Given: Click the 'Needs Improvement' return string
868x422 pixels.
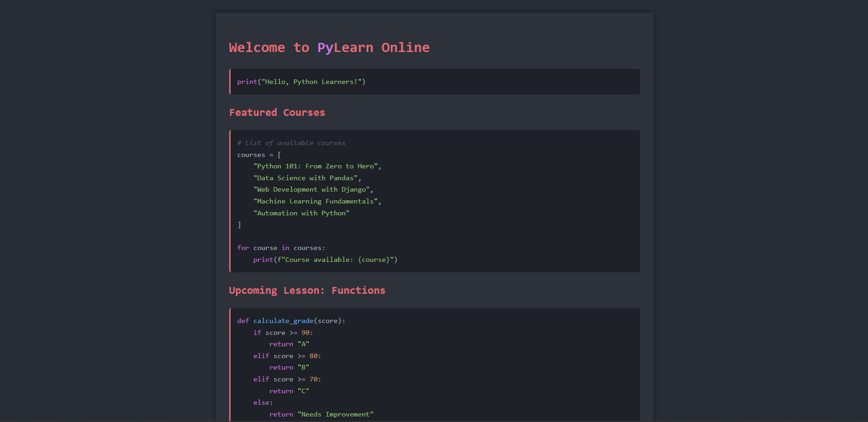Looking at the screenshot, I should tap(336, 414).
